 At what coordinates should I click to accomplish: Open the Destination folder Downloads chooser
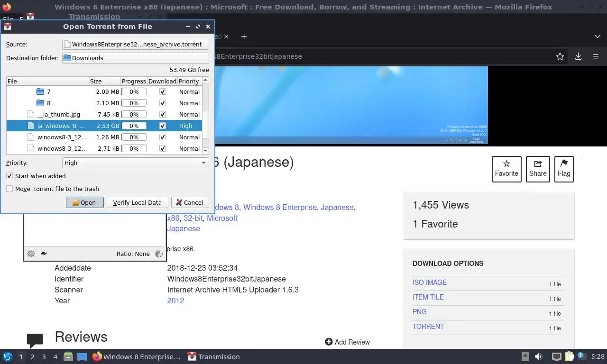click(x=136, y=58)
